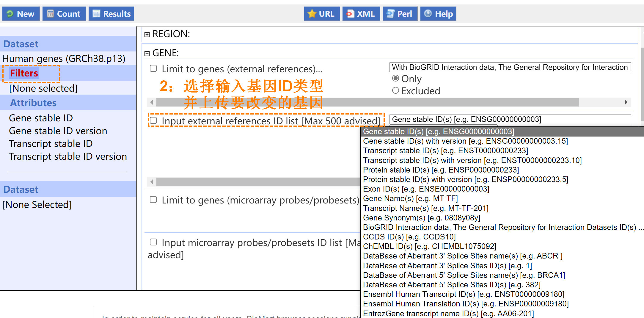Click the upper horizontal scrollbar right arrow
The height and width of the screenshot is (318, 644).
[x=626, y=102]
